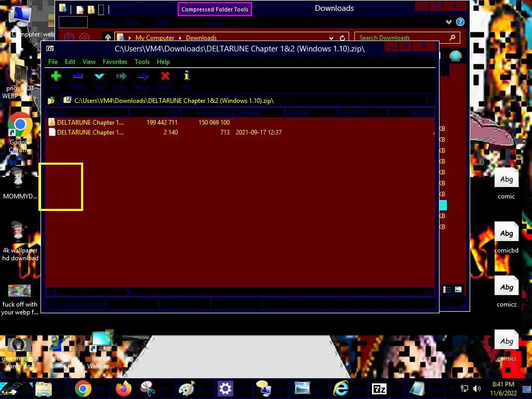This screenshot has width=532, height=399.
Task: Click the yellow Info icon
Action: tap(187, 75)
